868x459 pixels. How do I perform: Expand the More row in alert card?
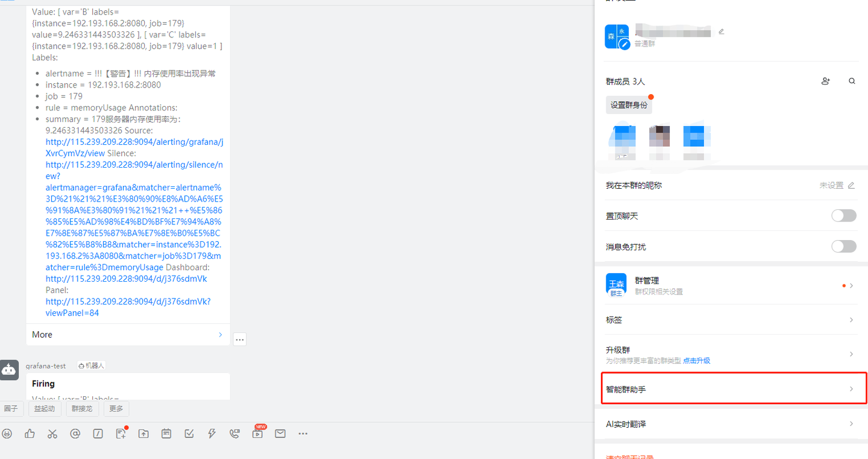(x=128, y=335)
